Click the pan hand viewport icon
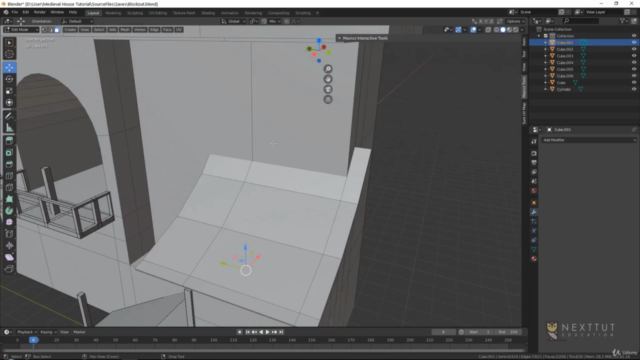 click(328, 79)
